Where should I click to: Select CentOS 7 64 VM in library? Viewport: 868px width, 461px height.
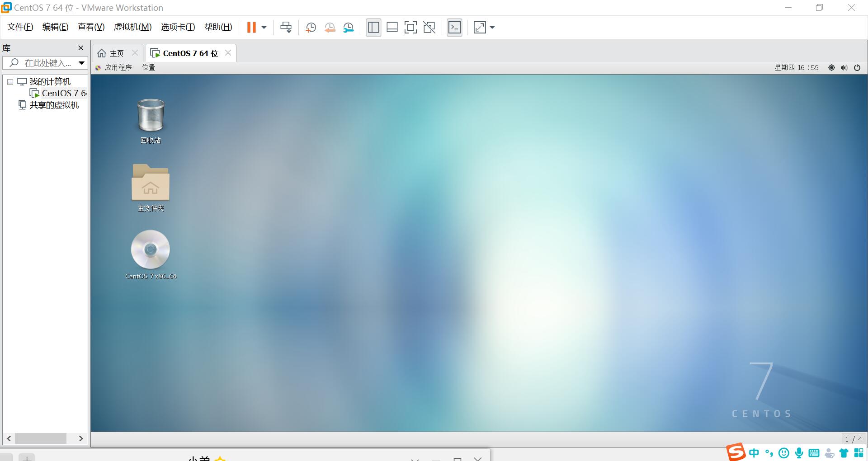pyautogui.click(x=58, y=94)
